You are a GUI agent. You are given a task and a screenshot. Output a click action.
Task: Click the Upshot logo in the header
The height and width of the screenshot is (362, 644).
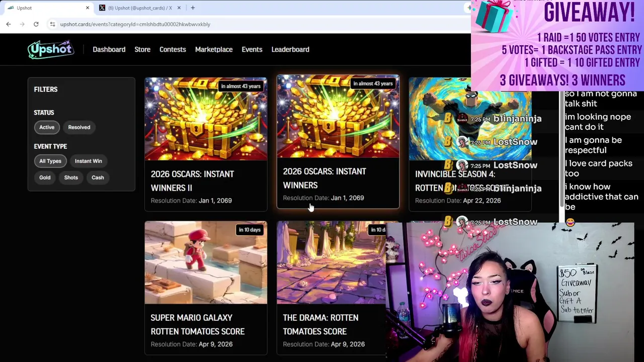pyautogui.click(x=51, y=49)
